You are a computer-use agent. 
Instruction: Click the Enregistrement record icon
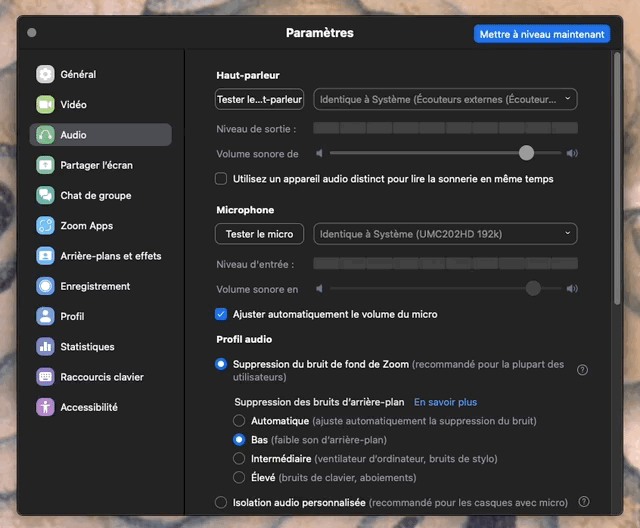pos(45,286)
